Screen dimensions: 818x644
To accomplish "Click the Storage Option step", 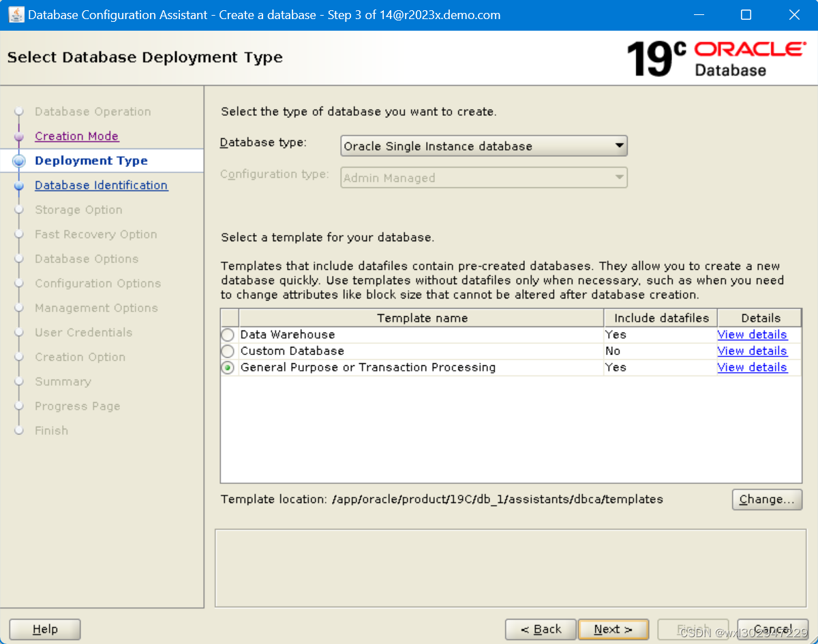I will [x=78, y=210].
